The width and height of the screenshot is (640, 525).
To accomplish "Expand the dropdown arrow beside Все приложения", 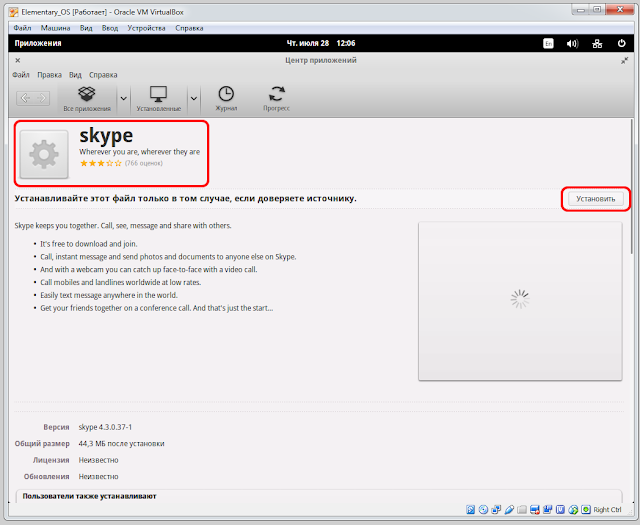I will point(124,98).
